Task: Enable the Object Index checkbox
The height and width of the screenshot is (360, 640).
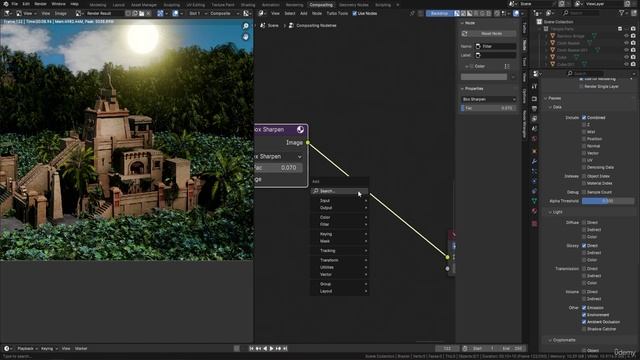Action: [x=584, y=176]
